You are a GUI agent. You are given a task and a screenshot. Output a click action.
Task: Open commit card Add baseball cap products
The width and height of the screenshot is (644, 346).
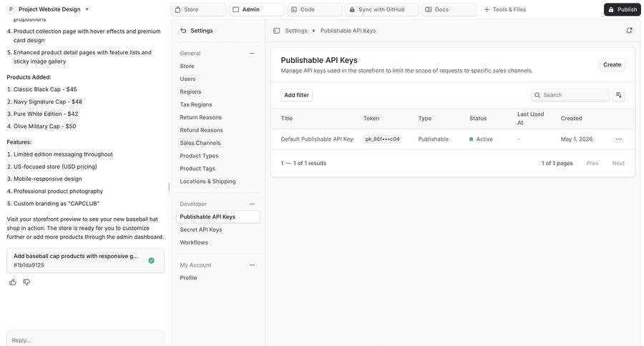85,260
